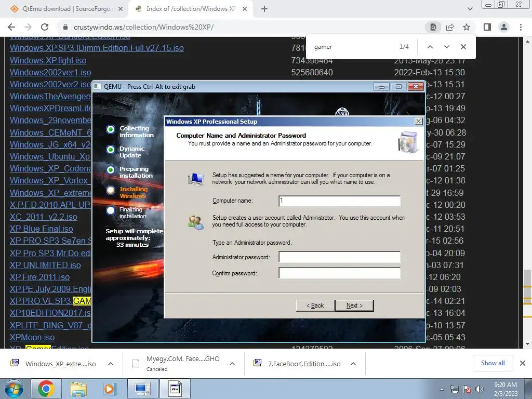Close the QtEmu download tab

[121, 9]
